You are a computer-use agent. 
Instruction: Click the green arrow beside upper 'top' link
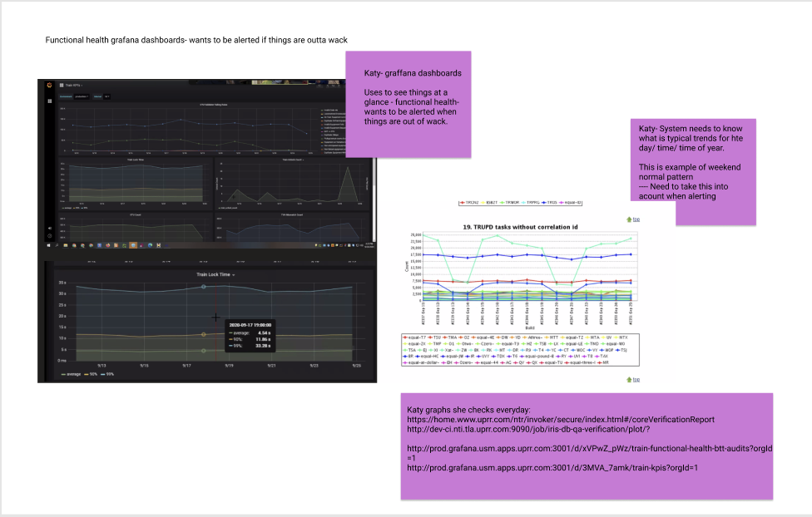(629, 219)
